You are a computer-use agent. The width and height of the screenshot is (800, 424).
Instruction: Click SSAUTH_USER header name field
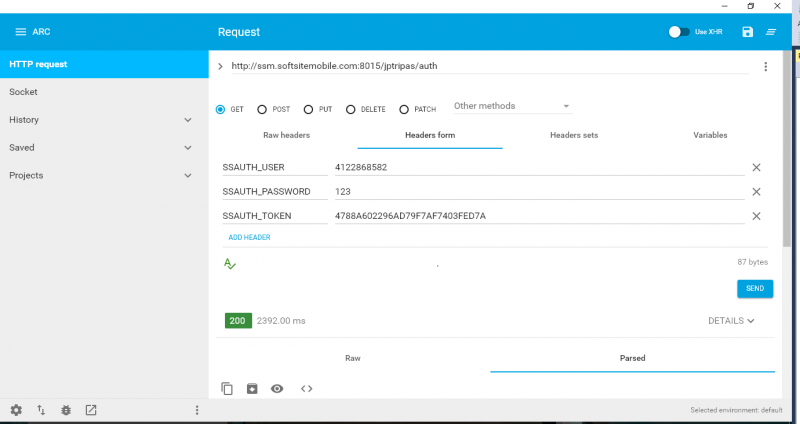[274, 167]
